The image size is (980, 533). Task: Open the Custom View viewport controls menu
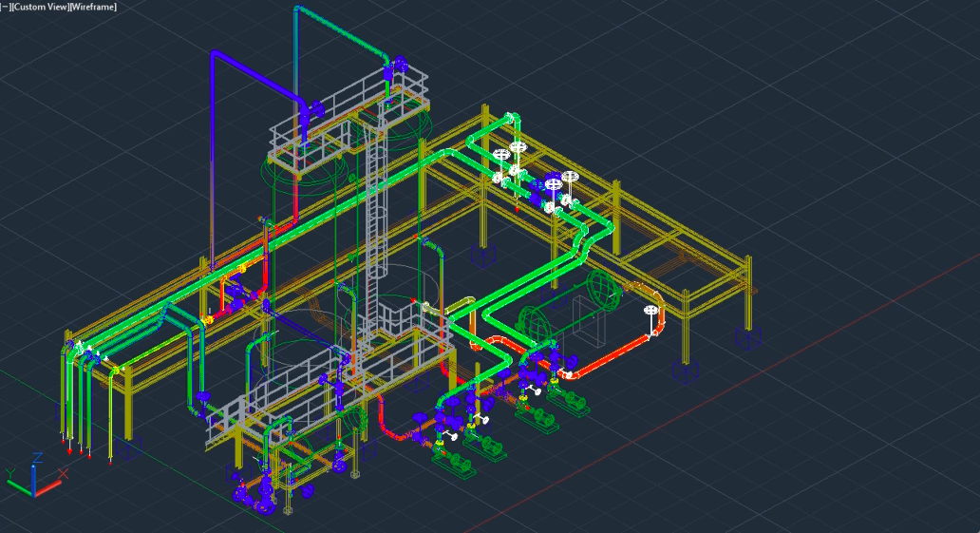[x=41, y=7]
